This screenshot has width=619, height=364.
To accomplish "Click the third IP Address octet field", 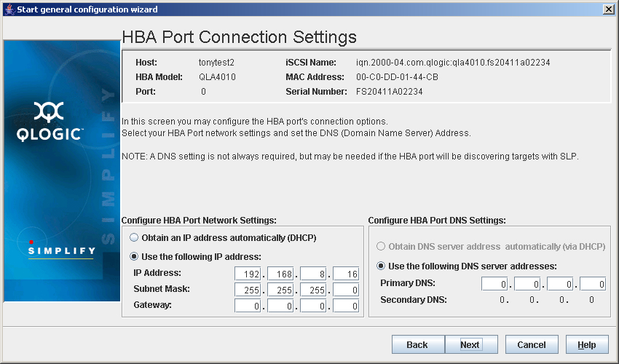I will click(313, 273).
